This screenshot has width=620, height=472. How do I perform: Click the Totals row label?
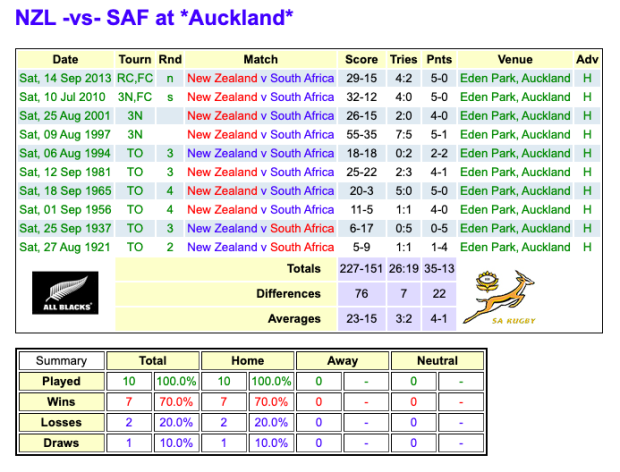pos(304,269)
